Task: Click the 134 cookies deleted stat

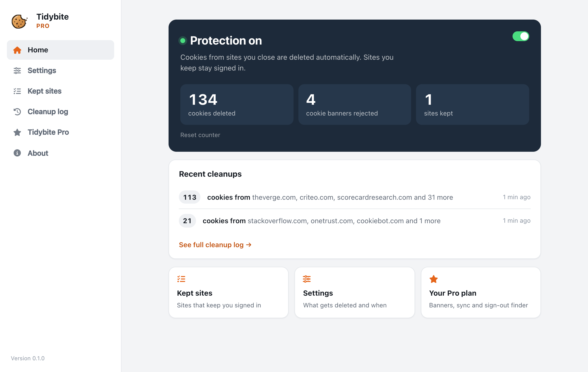Action: pyautogui.click(x=237, y=105)
